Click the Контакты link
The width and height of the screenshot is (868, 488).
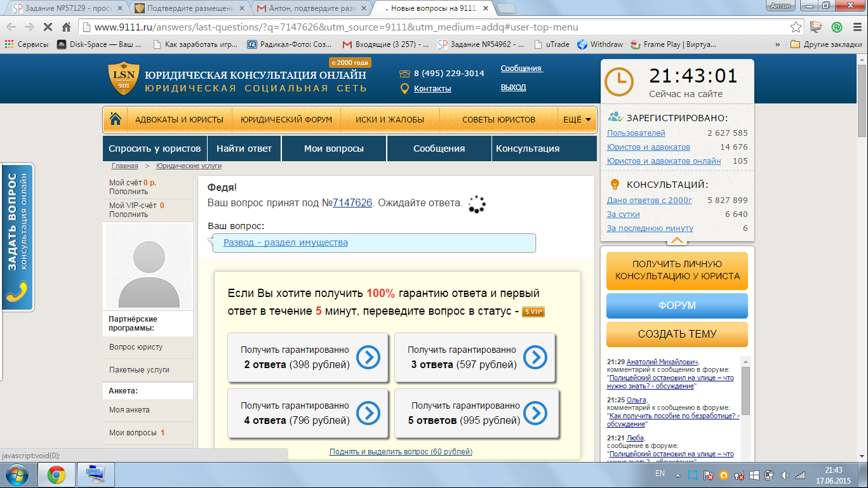(x=432, y=89)
